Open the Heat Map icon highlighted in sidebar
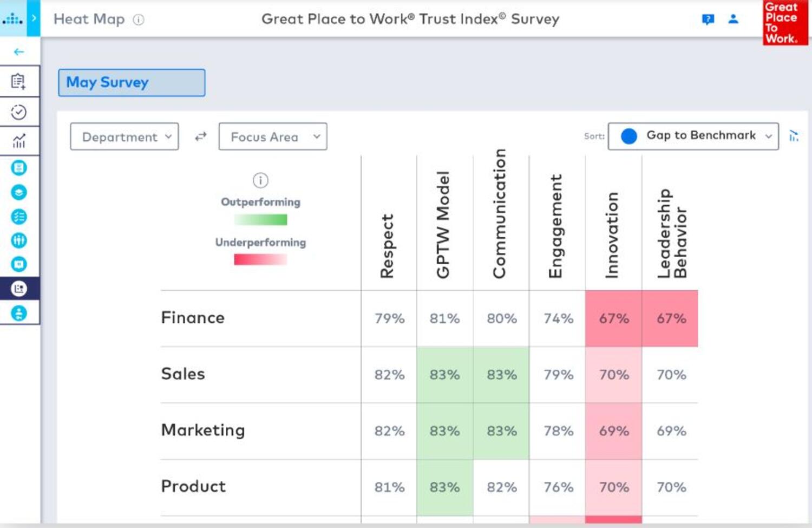 pyautogui.click(x=19, y=289)
